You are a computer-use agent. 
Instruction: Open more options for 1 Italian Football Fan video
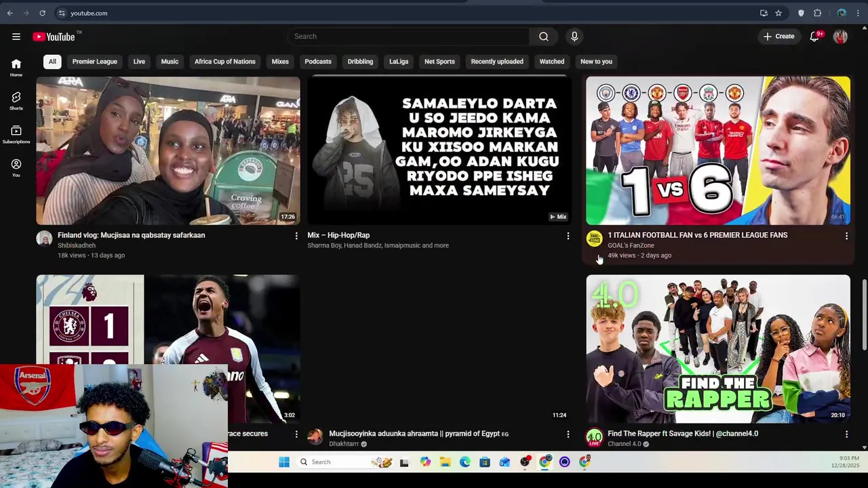pyautogui.click(x=846, y=236)
